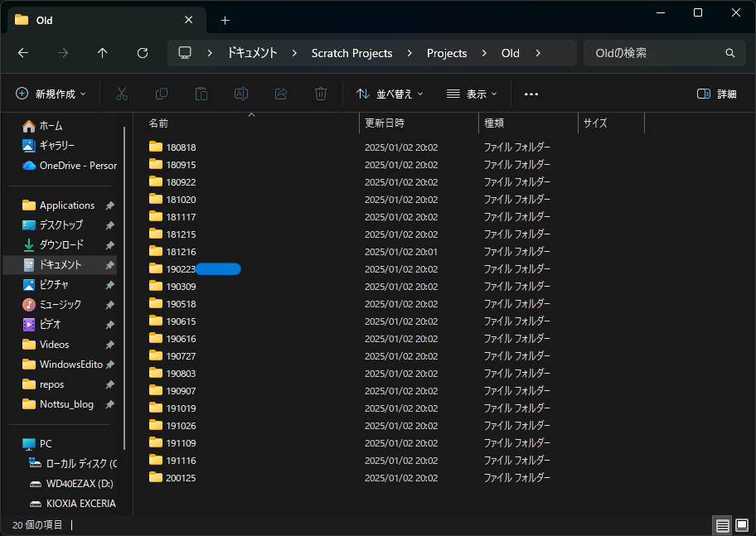
Task: Open the 新規作成 dropdown menu
Action: 51,94
